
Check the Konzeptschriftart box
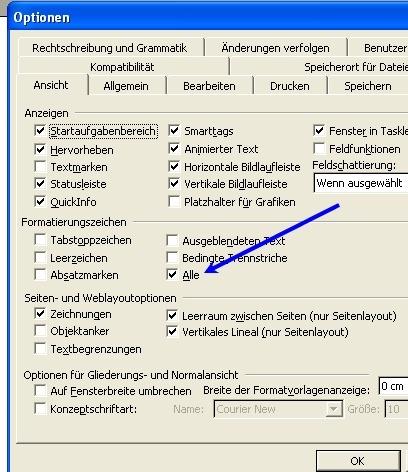pyautogui.click(x=40, y=408)
